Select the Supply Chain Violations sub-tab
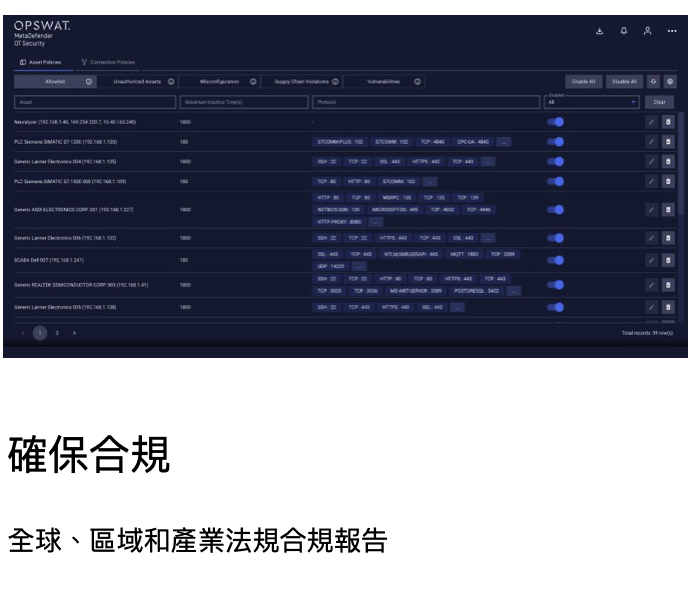Screen dimensions: 690x600 [301, 81]
